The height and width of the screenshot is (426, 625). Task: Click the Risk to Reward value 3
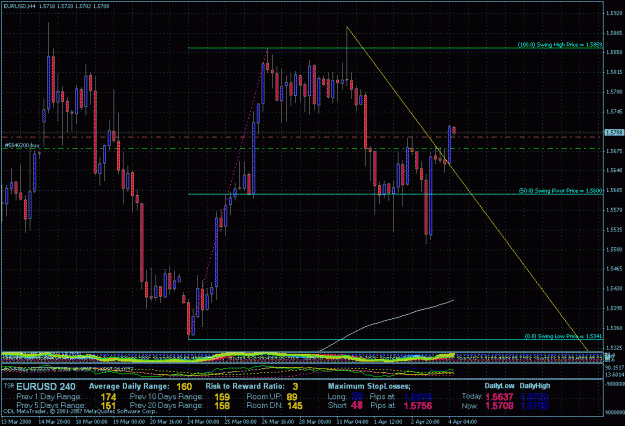click(x=295, y=387)
